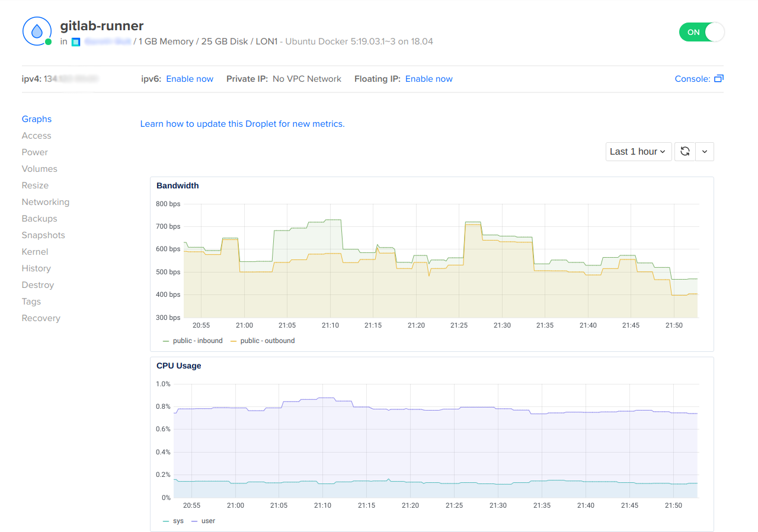Screen dimensions: 758x532
Task: Click the 300 bps axis label
Action: pos(168,318)
